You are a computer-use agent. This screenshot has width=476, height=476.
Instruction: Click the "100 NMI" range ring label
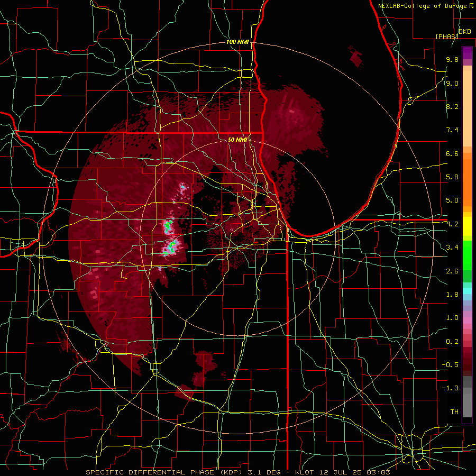coord(237,42)
